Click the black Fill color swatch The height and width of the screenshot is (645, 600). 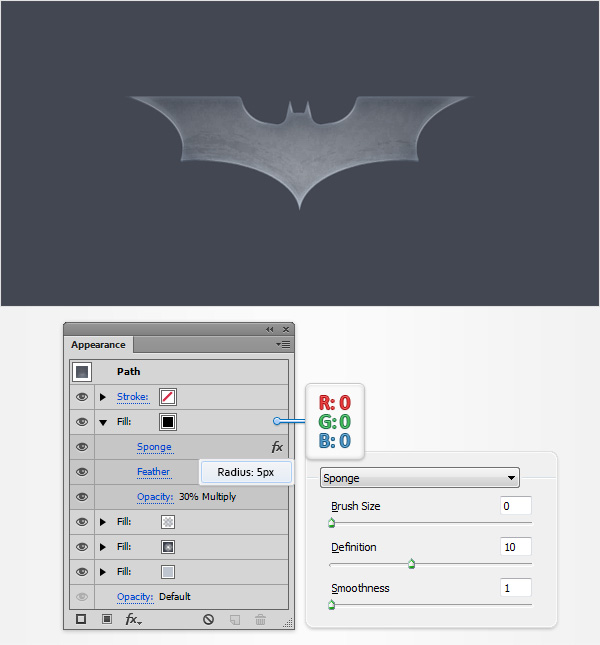tap(168, 422)
